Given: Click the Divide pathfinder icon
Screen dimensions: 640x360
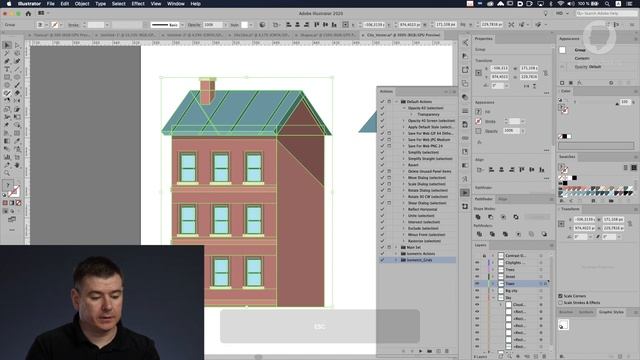Looking at the screenshot, I should pos(479,234).
